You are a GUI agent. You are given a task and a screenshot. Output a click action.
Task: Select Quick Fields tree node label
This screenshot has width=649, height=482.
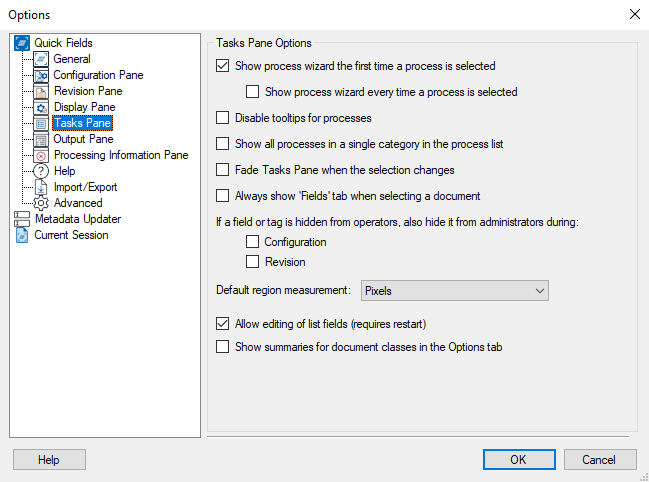(x=63, y=43)
